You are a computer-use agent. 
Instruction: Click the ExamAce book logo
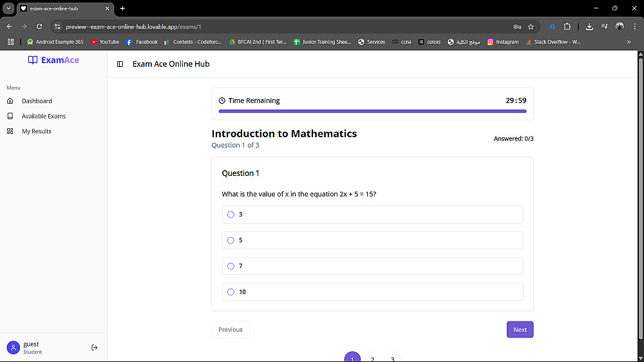click(x=33, y=60)
